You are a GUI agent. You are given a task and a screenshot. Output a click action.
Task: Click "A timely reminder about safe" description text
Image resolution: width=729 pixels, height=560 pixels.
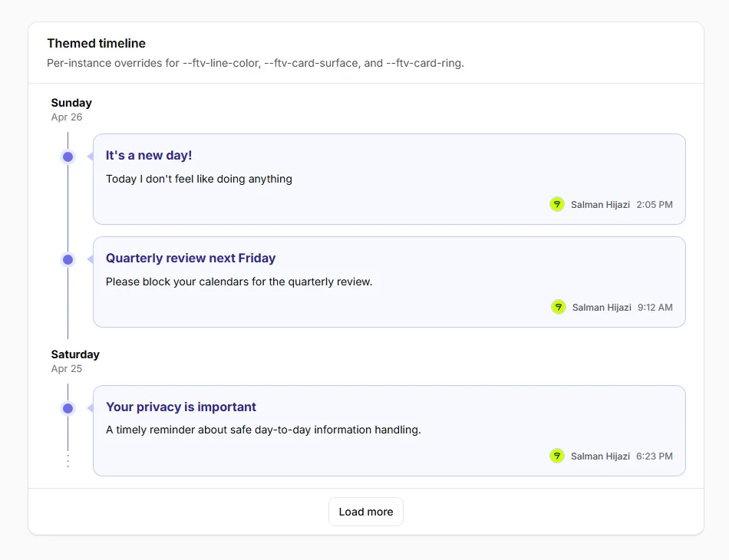pos(263,430)
